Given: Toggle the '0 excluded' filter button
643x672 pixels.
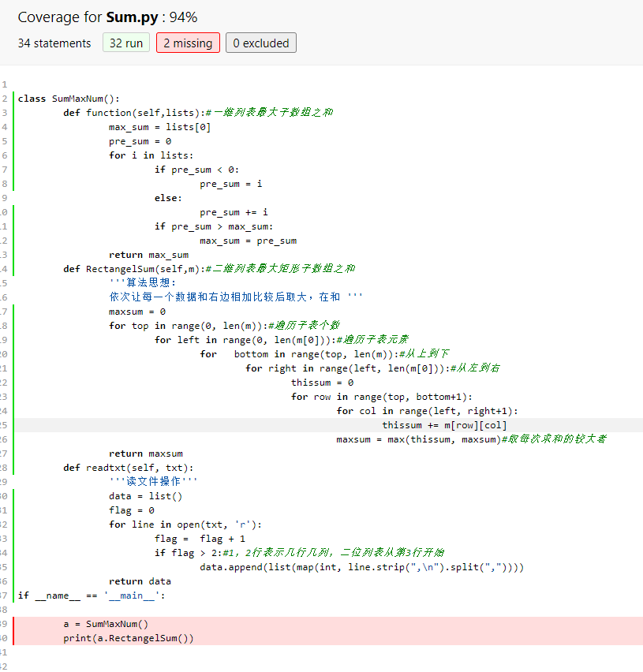Looking at the screenshot, I should click(260, 43).
